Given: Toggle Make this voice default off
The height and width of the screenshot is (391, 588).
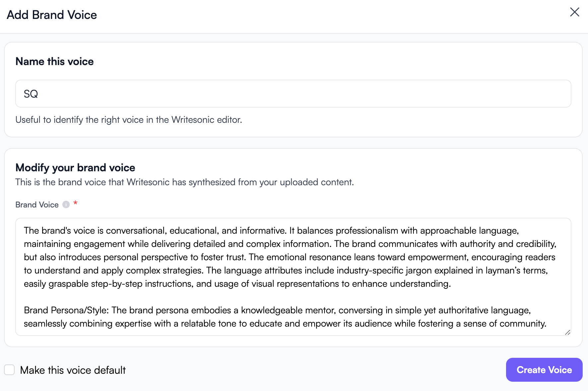Looking at the screenshot, I should 9,369.
